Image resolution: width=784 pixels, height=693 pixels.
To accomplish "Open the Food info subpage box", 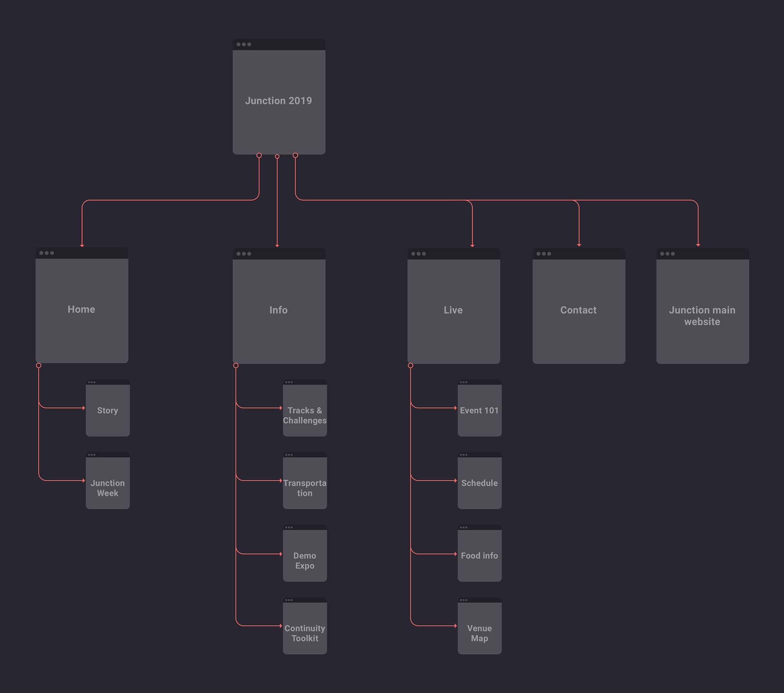I will point(479,555).
